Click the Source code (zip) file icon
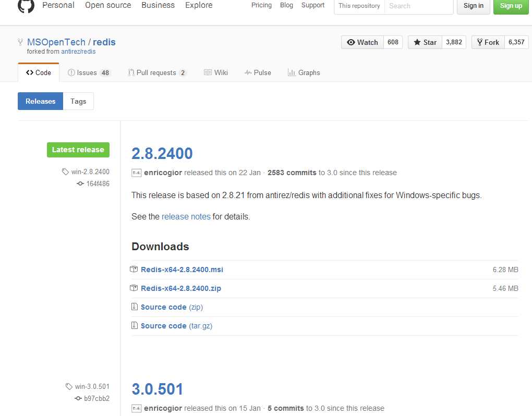 click(135, 307)
